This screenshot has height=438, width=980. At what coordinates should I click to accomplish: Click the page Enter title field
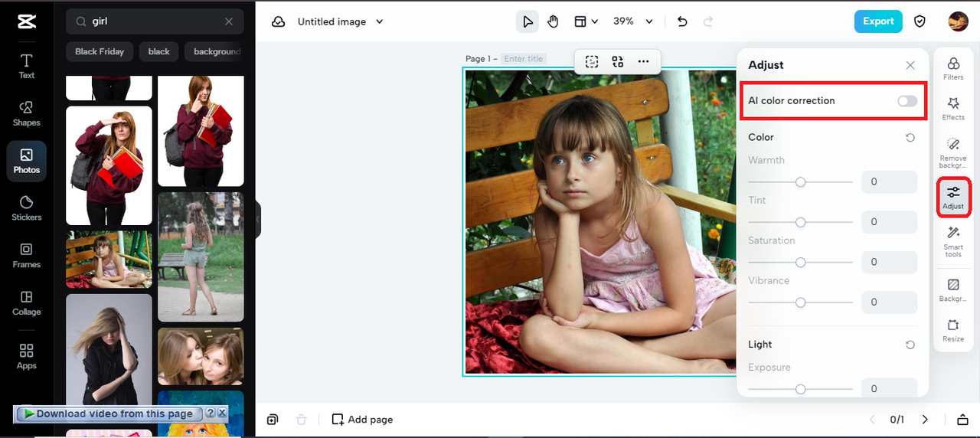click(524, 59)
